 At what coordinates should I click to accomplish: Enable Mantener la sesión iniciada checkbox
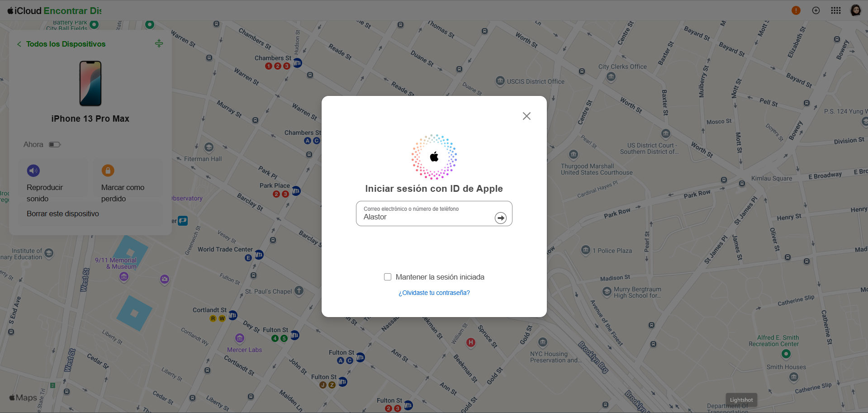(388, 277)
